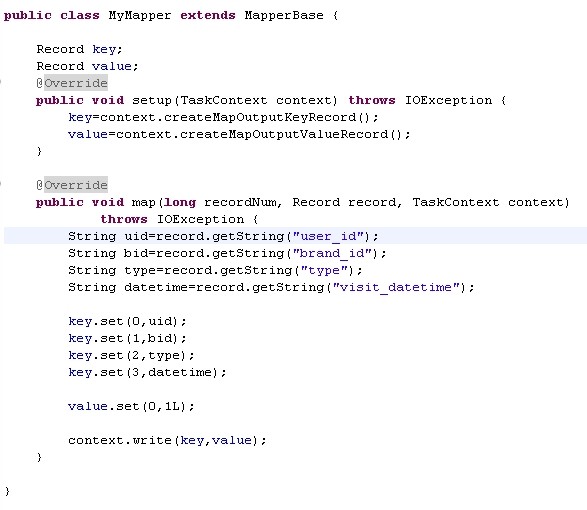Click the @Override annotation above map method

72,185
